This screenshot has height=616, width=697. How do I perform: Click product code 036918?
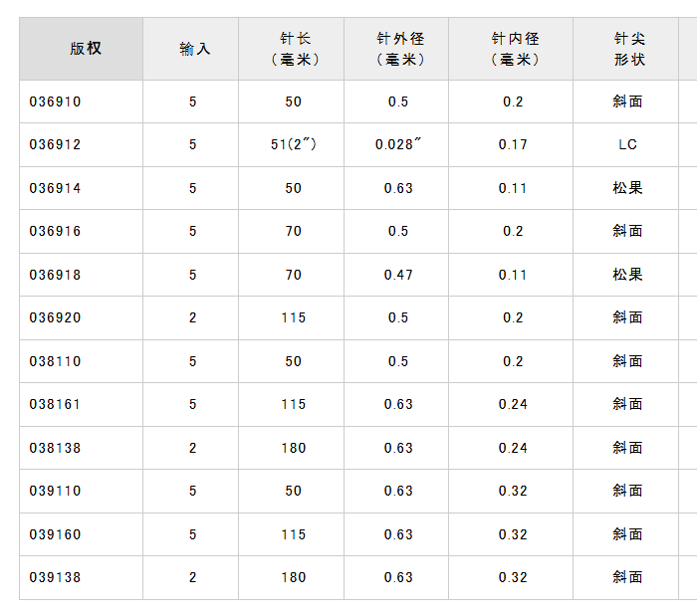56,275
